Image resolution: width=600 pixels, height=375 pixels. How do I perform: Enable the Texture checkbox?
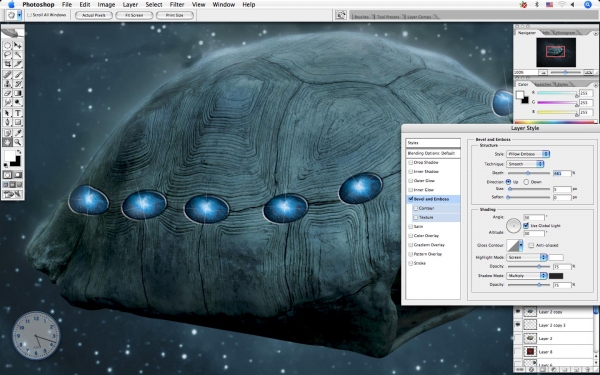(416, 217)
